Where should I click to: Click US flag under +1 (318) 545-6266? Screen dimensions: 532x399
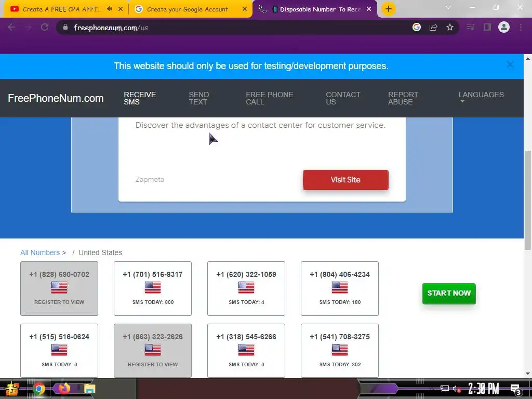[x=246, y=350]
